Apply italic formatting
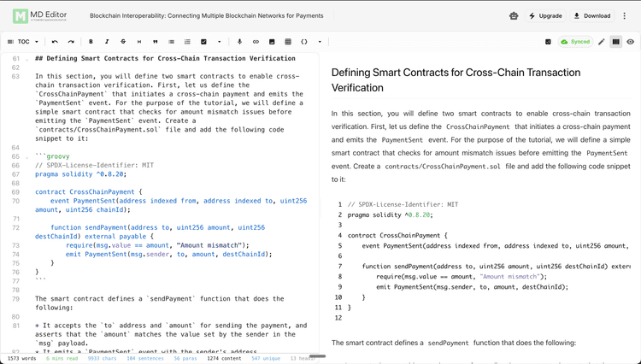 click(107, 41)
